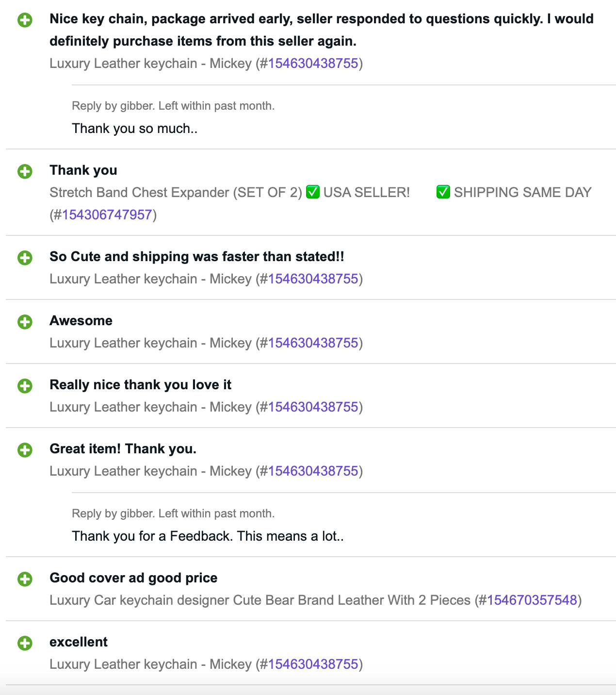Click positive icon beside "Good cover ad good price"
This screenshot has width=616, height=695.
coord(25,579)
